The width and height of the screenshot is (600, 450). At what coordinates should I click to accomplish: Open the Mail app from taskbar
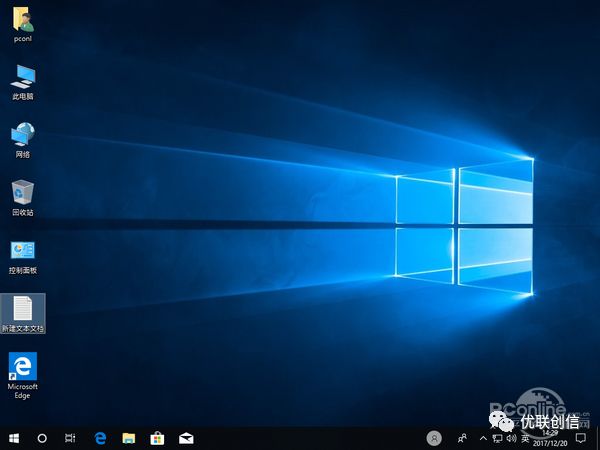point(186,438)
